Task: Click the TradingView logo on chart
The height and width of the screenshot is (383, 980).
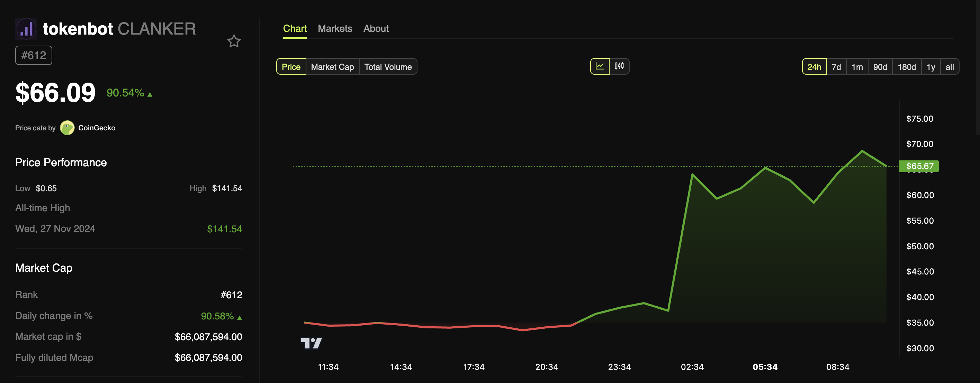Action: [x=311, y=343]
